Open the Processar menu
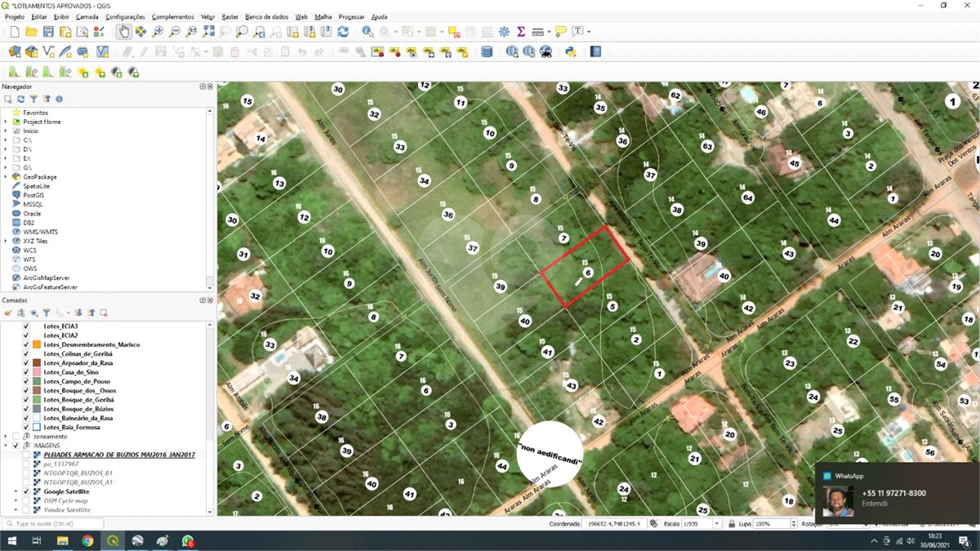The image size is (980, 551). 351,16
